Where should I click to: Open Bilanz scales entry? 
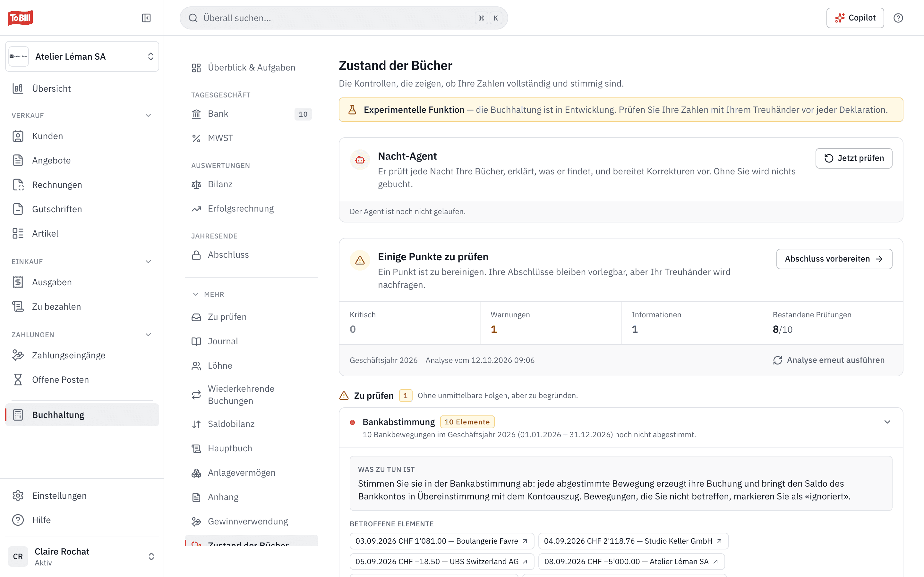[x=252, y=184]
